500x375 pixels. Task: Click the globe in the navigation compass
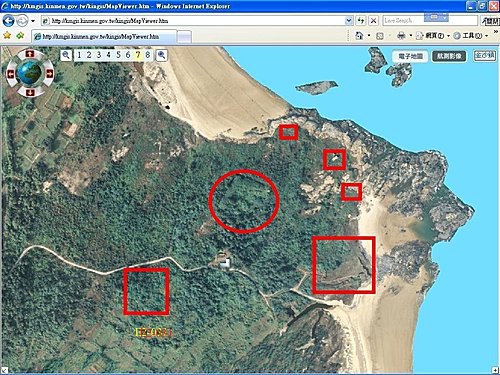pyautogui.click(x=29, y=72)
